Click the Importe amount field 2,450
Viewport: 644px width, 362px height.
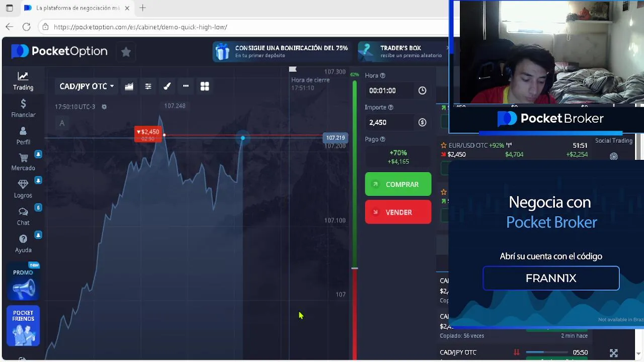coord(390,122)
